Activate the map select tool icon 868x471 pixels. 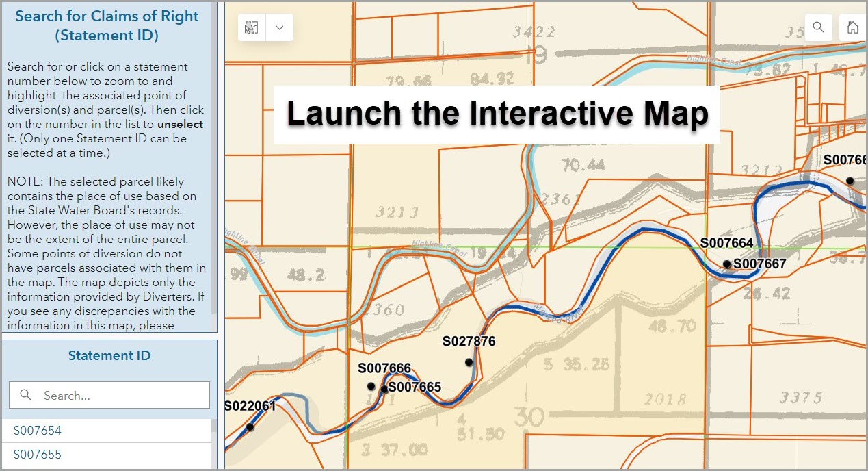[x=252, y=28]
